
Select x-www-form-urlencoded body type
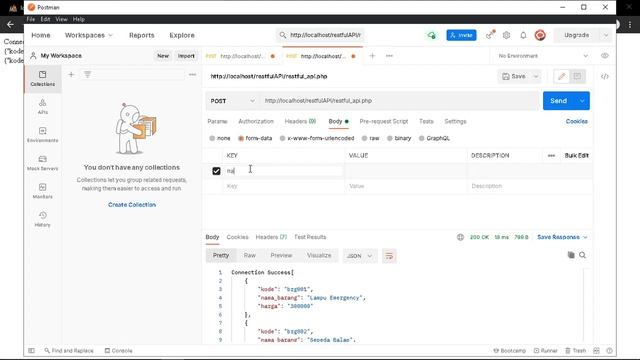[317, 138]
